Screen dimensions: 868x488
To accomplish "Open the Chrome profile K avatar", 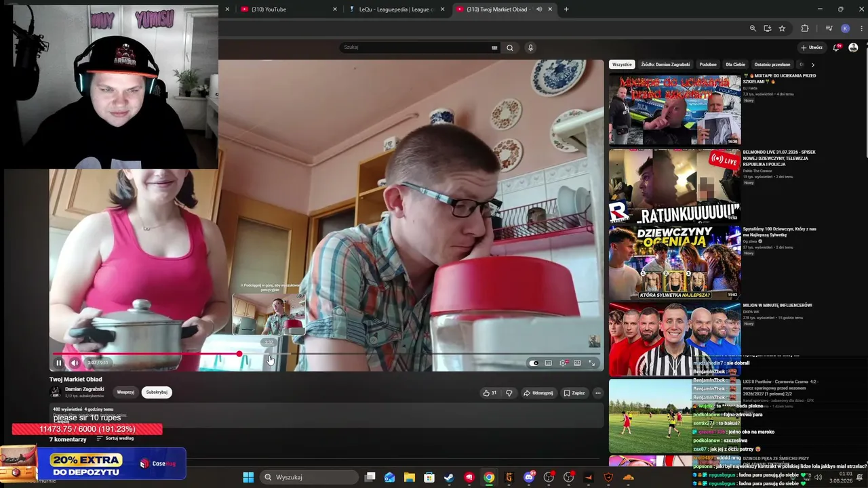I will click(x=845, y=28).
